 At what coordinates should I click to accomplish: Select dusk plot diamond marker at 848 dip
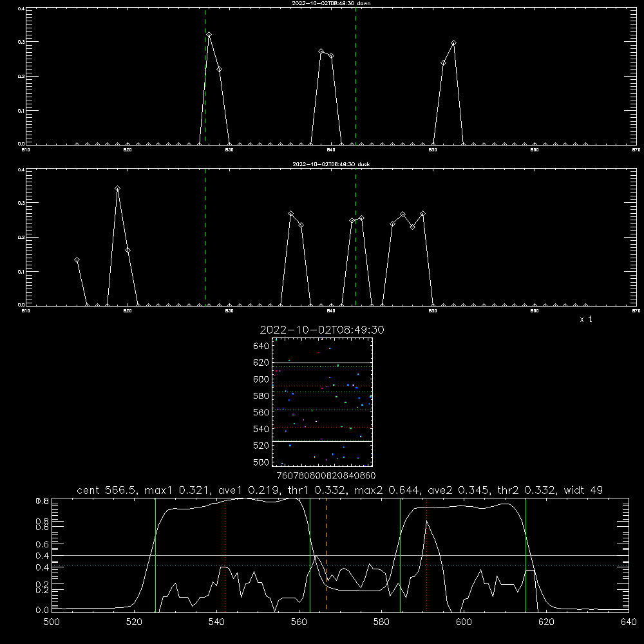[x=412, y=227]
